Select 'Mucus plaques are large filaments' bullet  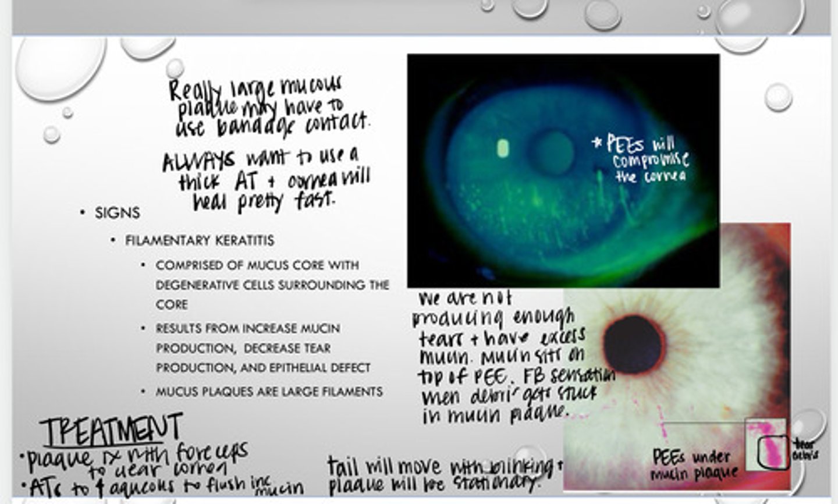[x=269, y=392]
